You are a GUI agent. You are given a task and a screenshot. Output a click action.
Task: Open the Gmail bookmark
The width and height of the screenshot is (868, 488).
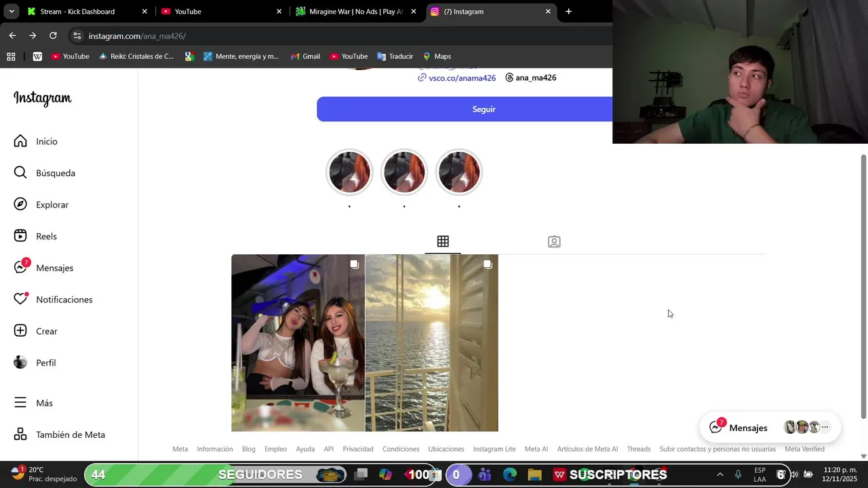305,56
